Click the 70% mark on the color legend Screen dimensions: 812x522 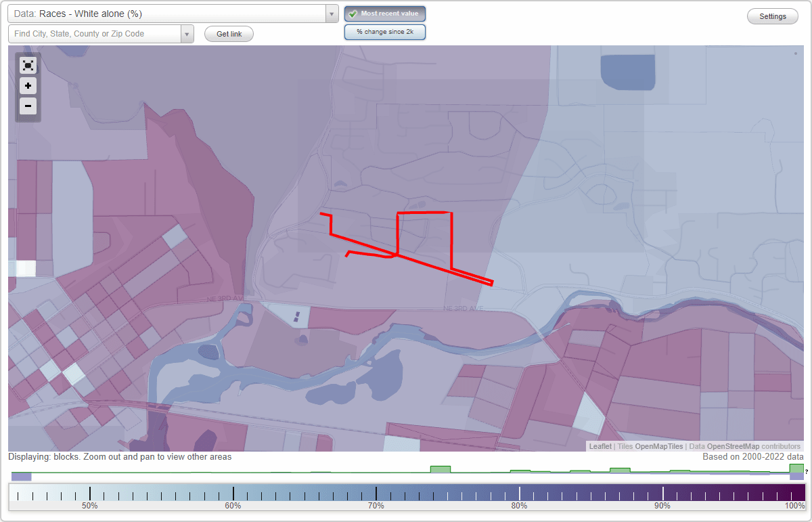[x=376, y=506]
